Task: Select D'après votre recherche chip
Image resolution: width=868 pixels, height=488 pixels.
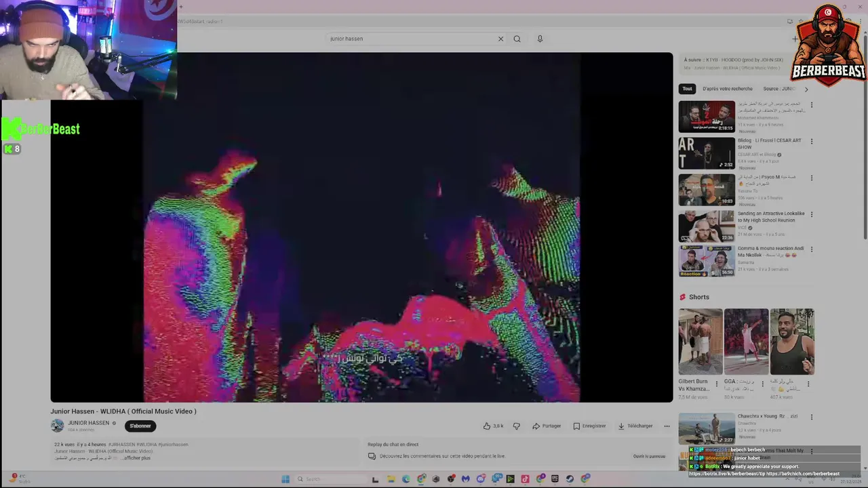Action: pyautogui.click(x=728, y=89)
